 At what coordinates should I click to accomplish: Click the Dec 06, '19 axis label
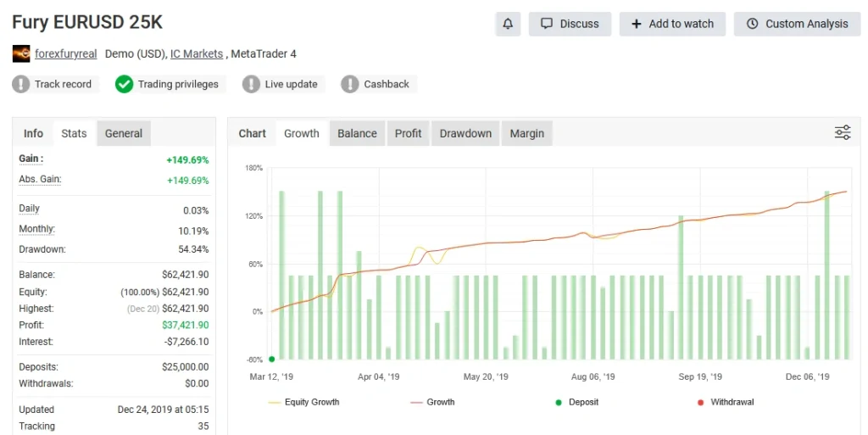808,376
